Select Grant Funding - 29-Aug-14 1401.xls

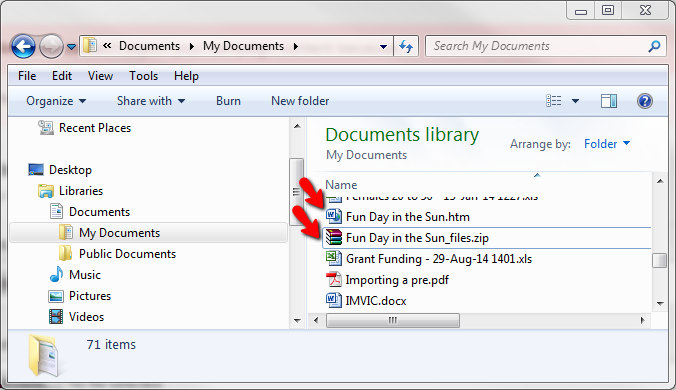click(439, 259)
